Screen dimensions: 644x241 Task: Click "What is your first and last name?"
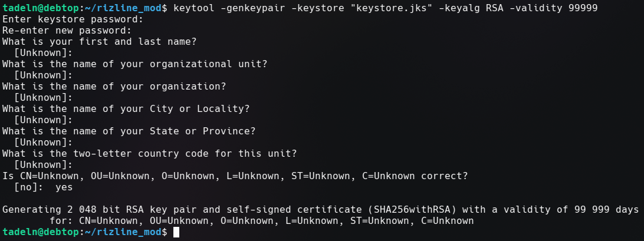coord(100,41)
